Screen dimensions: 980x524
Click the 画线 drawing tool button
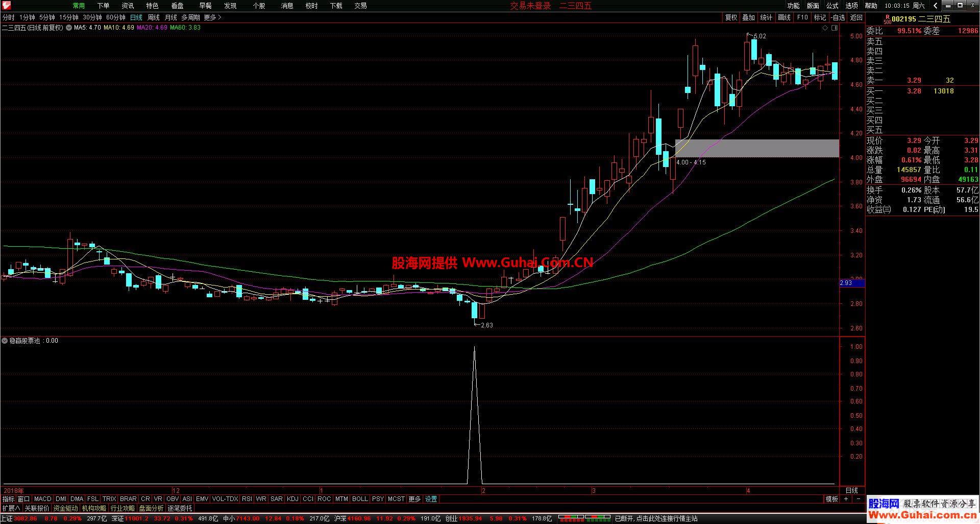pos(785,17)
